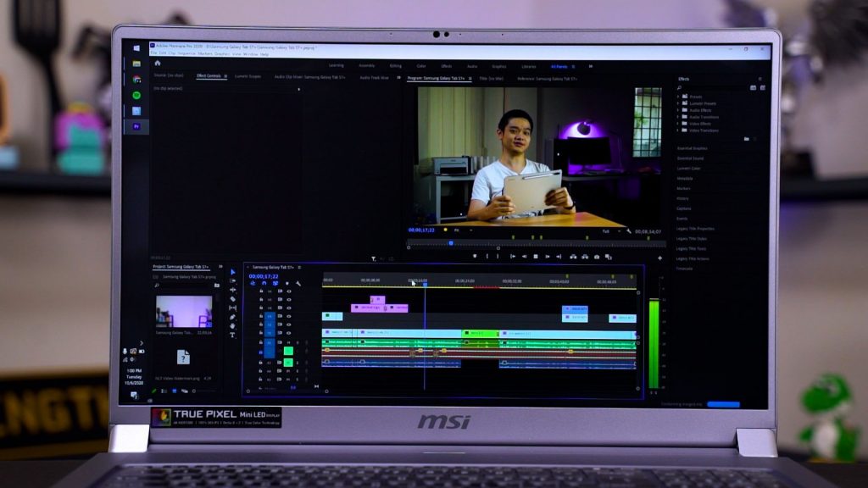The height and width of the screenshot is (488, 868).
Task: Open Essential Sound panel
Action: 690,158
